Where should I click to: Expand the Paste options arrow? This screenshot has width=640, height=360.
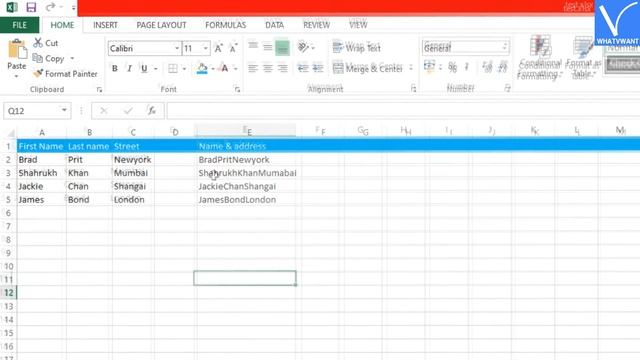coord(17,77)
